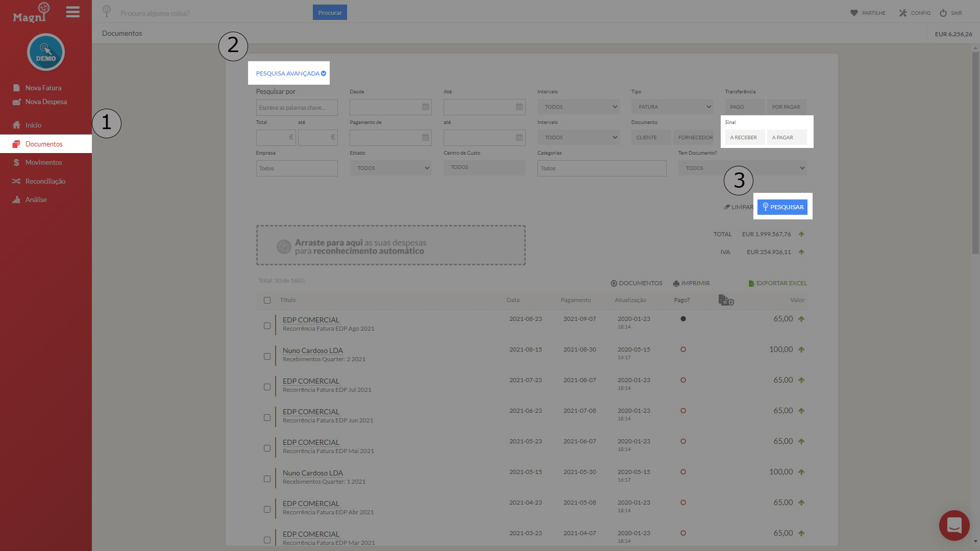Viewport: 980px width, 551px height.
Task: Click unpaid circle for EDP Mai 2021
Action: tap(683, 441)
